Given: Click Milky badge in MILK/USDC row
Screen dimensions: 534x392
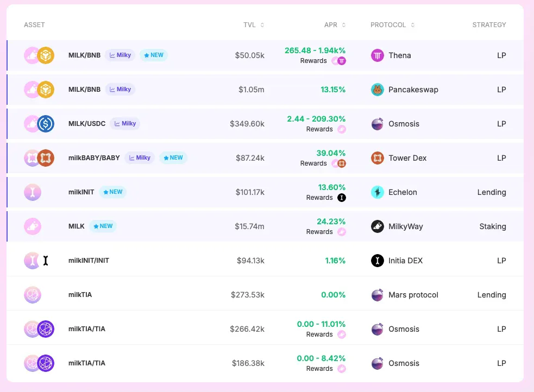Looking at the screenshot, I should [125, 124].
